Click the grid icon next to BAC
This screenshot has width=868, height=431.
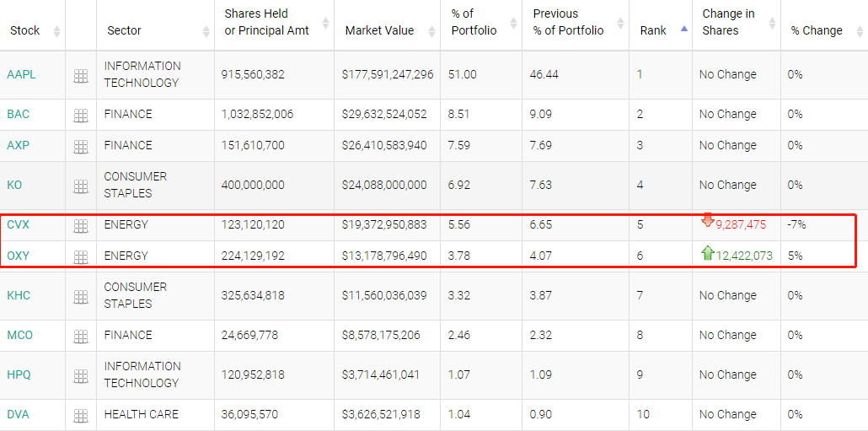click(81, 116)
